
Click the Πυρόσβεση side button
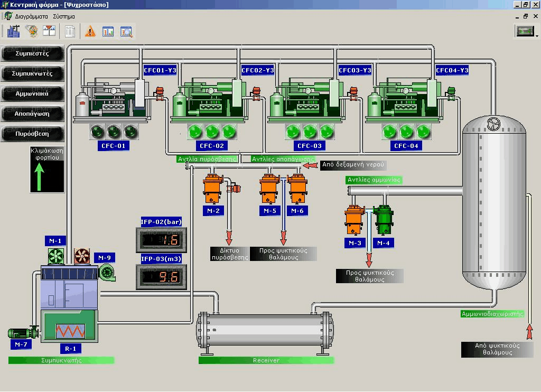point(32,134)
